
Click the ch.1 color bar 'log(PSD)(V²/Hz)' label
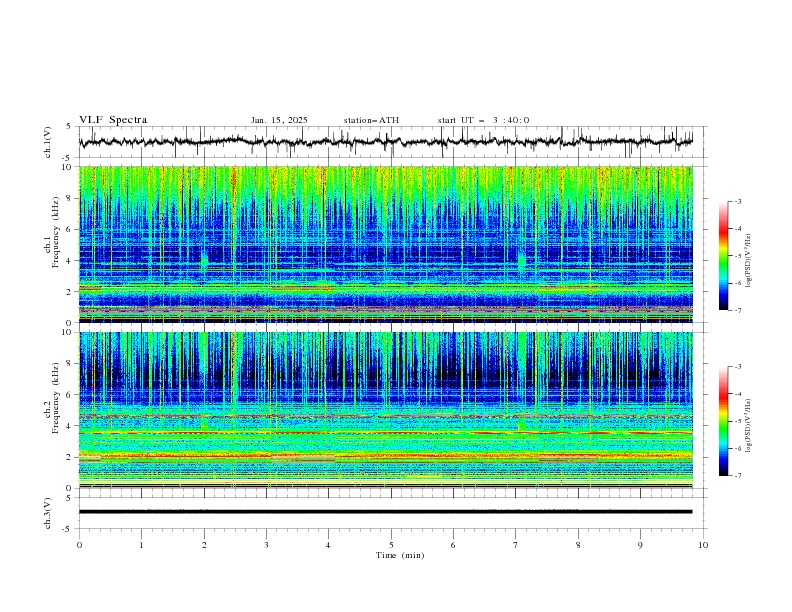tap(749, 261)
